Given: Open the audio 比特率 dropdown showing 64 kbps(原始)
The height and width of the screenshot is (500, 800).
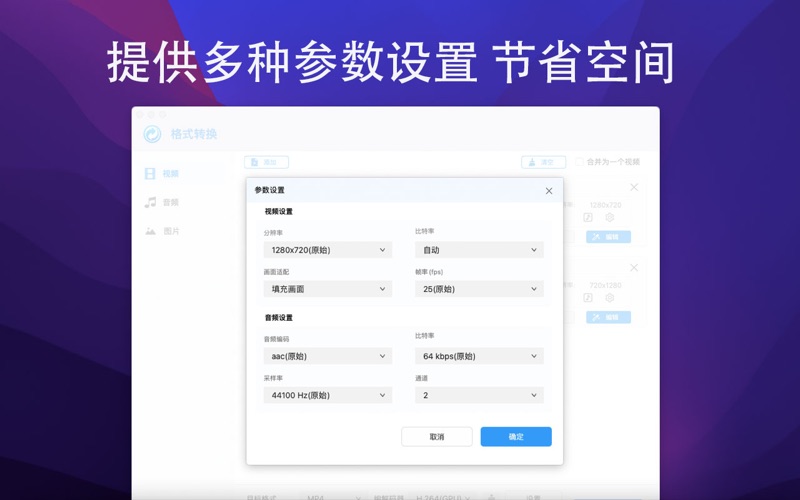Looking at the screenshot, I should coord(479,356).
